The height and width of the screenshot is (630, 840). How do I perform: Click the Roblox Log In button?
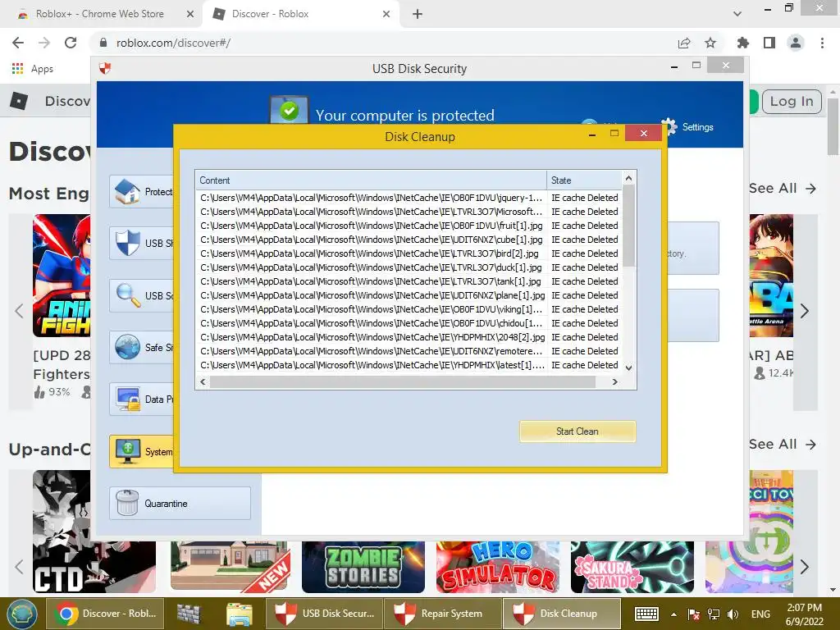pyautogui.click(x=792, y=101)
